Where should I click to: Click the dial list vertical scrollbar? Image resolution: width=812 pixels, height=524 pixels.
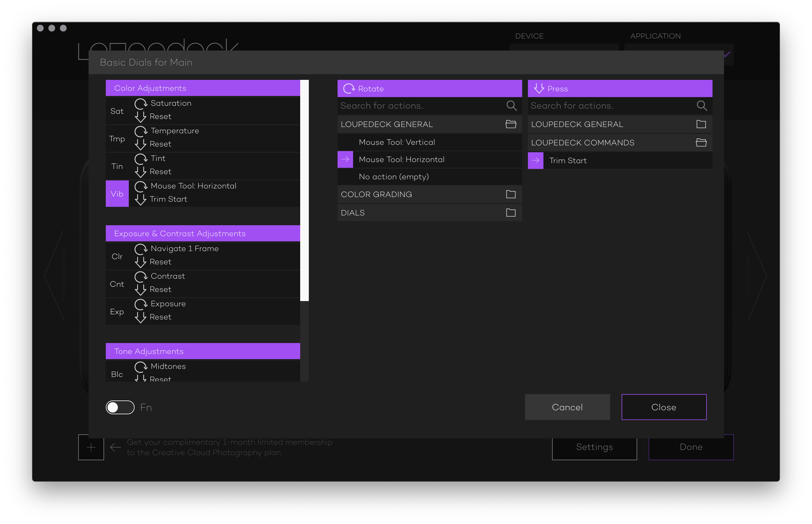(x=305, y=190)
